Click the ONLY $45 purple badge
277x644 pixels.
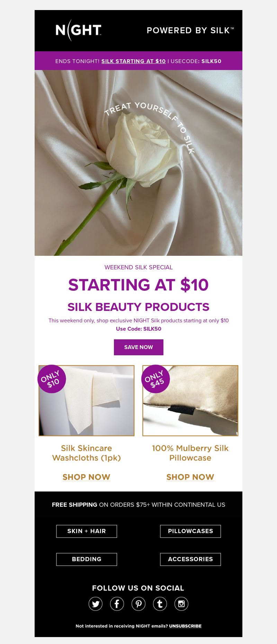pyautogui.click(x=155, y=379)
